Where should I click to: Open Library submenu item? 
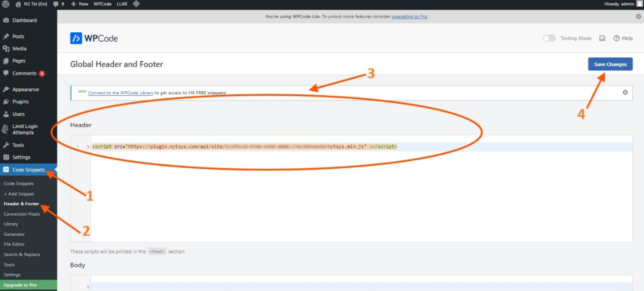(11, 224)
